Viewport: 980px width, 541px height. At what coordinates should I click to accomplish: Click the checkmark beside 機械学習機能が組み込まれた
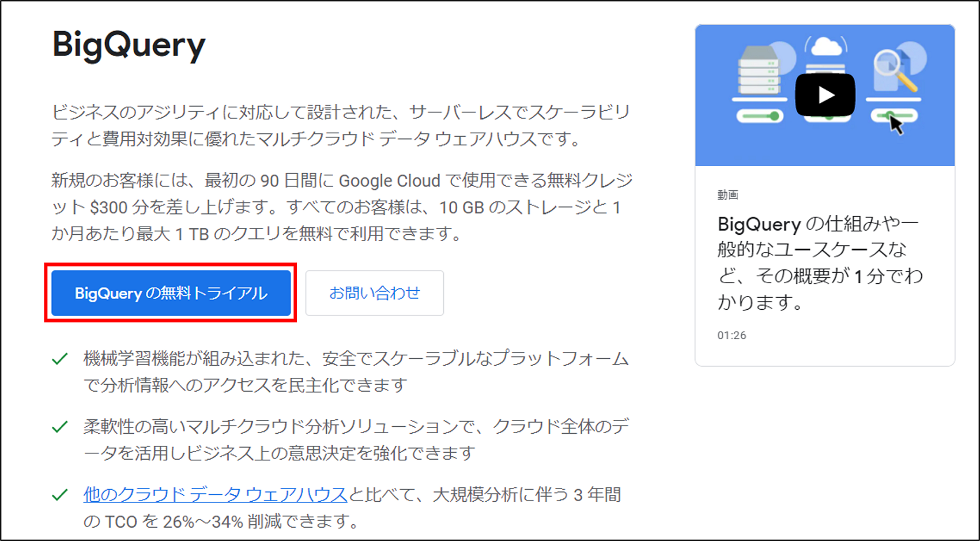pos(60,359)
